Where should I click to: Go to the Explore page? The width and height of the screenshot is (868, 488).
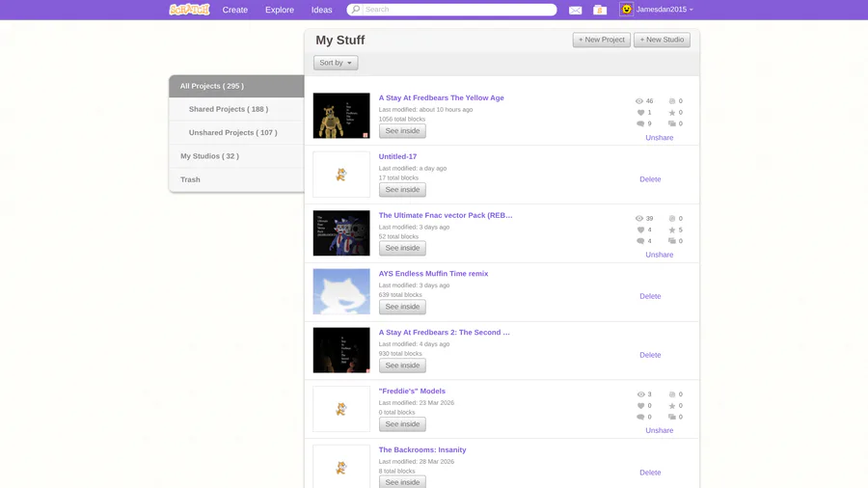pos(280,10)
